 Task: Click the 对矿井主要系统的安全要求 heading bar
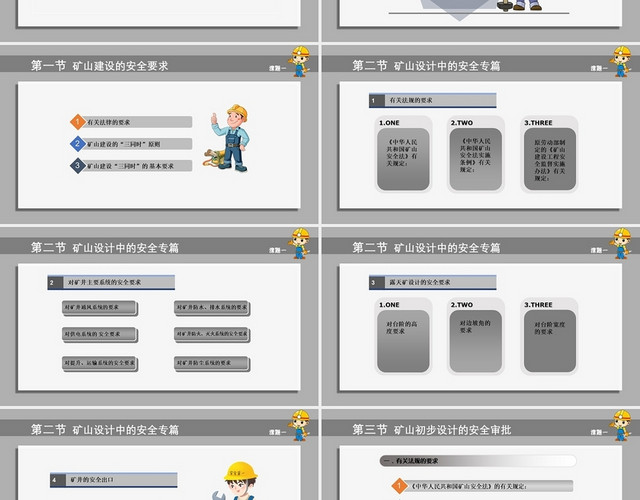pyautogui.click(x=111, y=282)
